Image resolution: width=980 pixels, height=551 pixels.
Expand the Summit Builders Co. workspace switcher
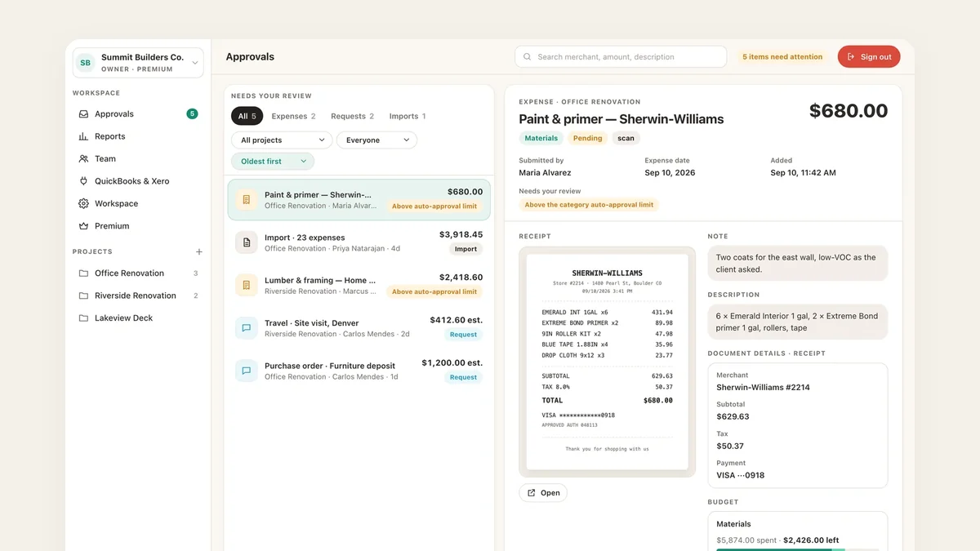(x=138, y=63)
